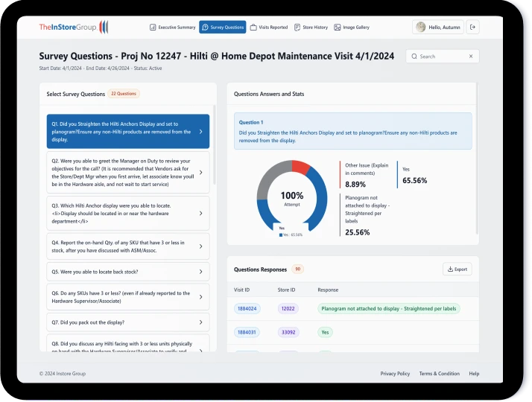The width and height of the screenshot is (532, 402).
Task: Click the Image Gallery picture icon
Action: click(x=338, y=27)
